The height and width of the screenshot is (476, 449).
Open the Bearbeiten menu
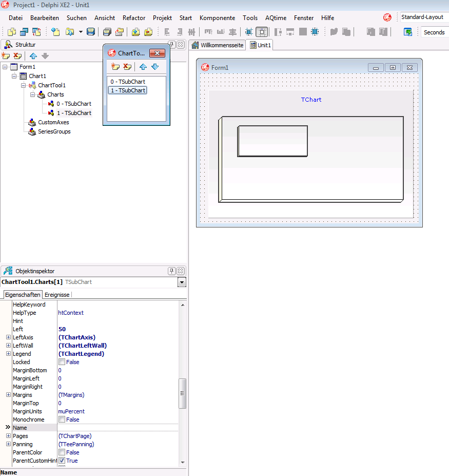pyautogui.click(x=45, y=18)
